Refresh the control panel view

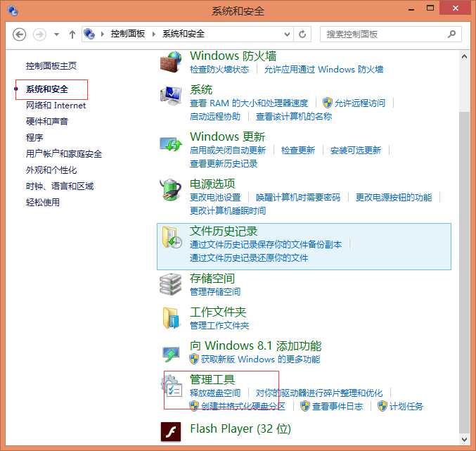[302, 34]
